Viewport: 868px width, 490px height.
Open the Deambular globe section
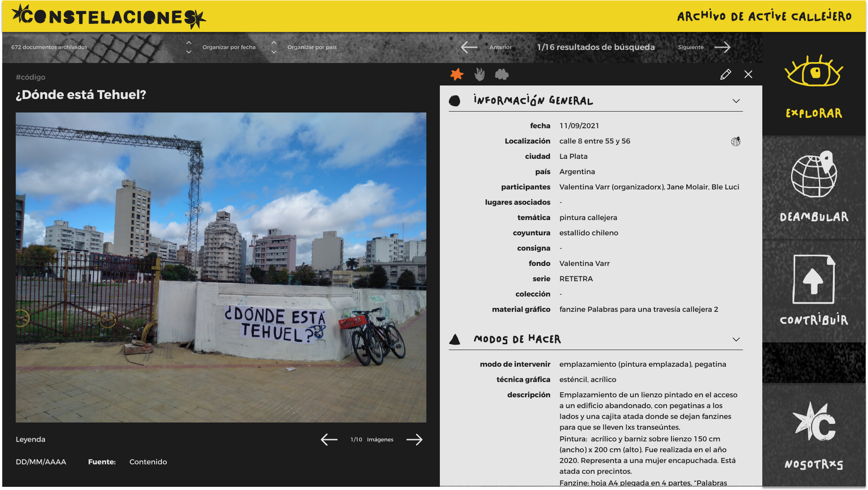(x=814, y=175)
